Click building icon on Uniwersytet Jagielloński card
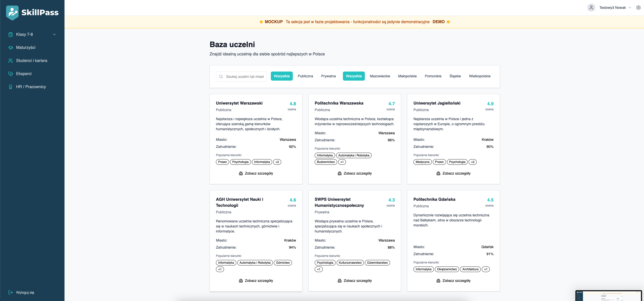644x301 pixels. (438, 173)
